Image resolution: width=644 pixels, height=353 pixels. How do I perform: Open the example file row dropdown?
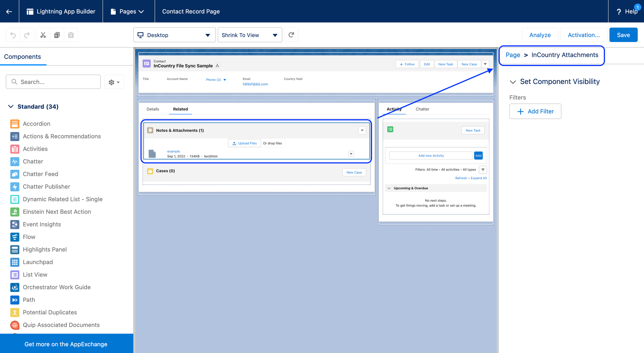pos(351,154)
